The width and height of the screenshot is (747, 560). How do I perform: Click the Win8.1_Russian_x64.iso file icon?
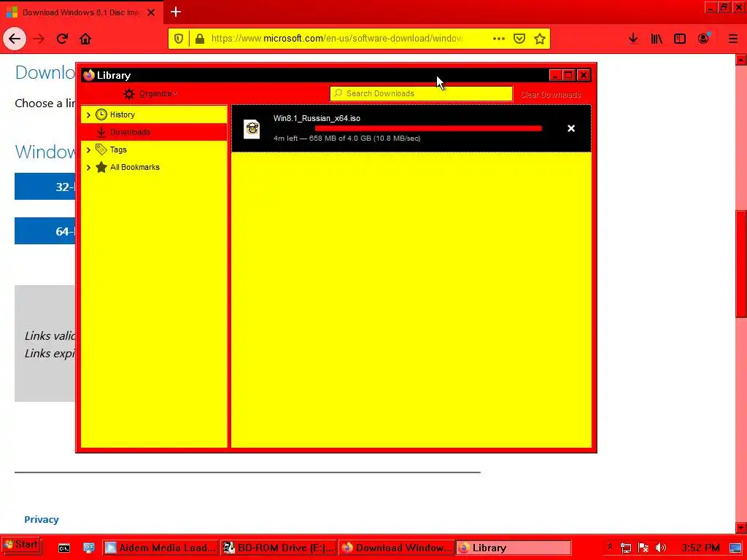point(252,129)
